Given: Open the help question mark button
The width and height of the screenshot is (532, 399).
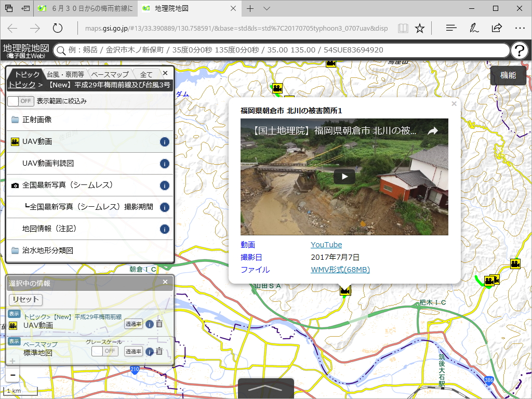Looking at the screenshot, I should coord(520,51).
